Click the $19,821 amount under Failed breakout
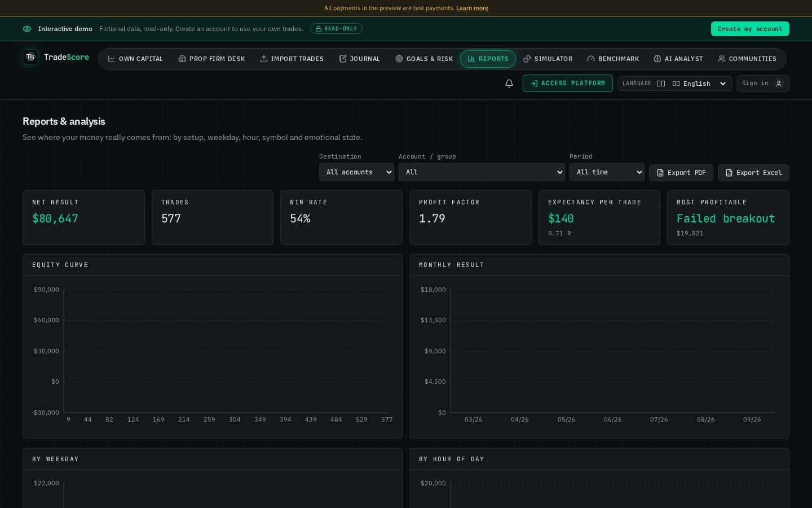This screenshot has height=508, width=812. (x=690, y=233)
